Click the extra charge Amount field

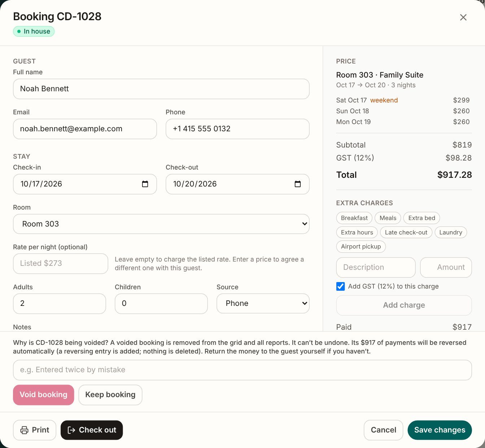446,267
